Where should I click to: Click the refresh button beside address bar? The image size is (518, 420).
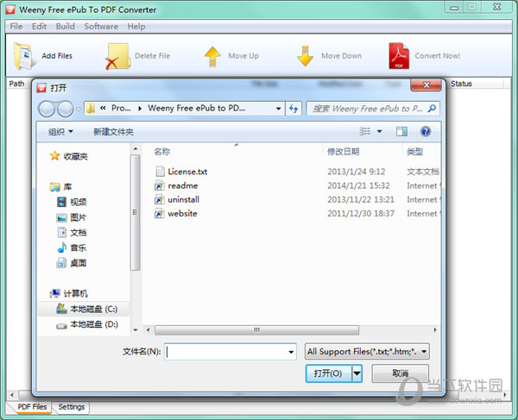294,108
